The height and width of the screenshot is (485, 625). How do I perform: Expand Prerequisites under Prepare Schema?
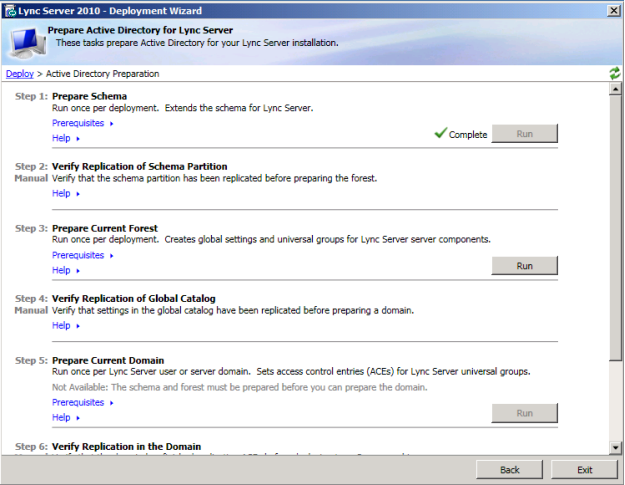pyautogui.click(x=82, y=123)
